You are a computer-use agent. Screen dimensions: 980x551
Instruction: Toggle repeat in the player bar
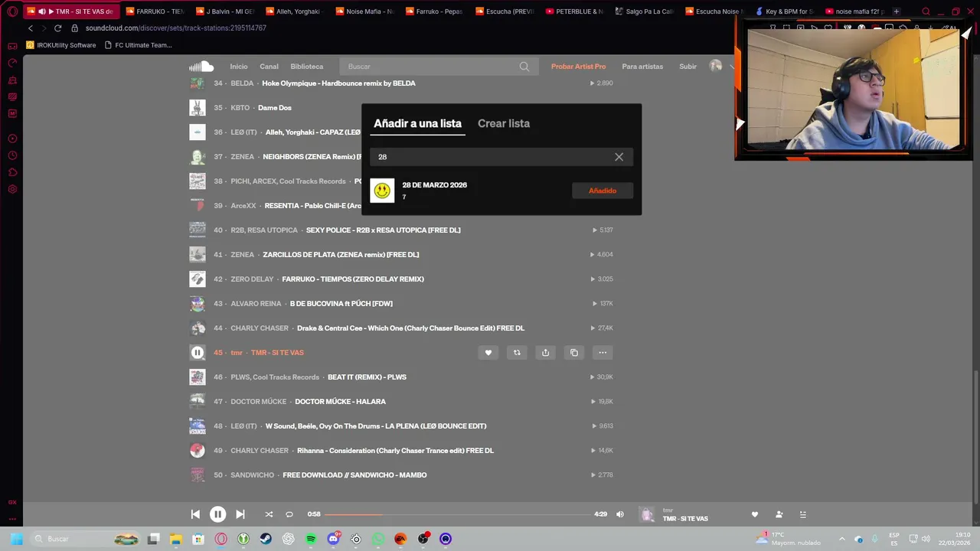(x=289, y=514)
